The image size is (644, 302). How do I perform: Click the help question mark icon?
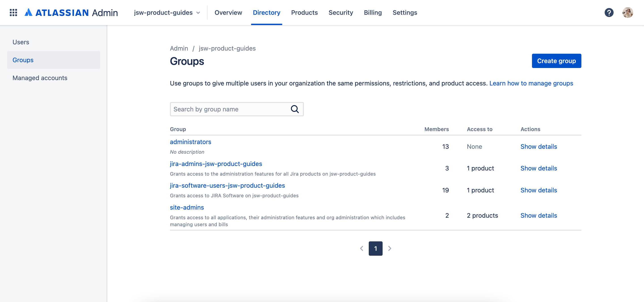(x=609, y=12)
